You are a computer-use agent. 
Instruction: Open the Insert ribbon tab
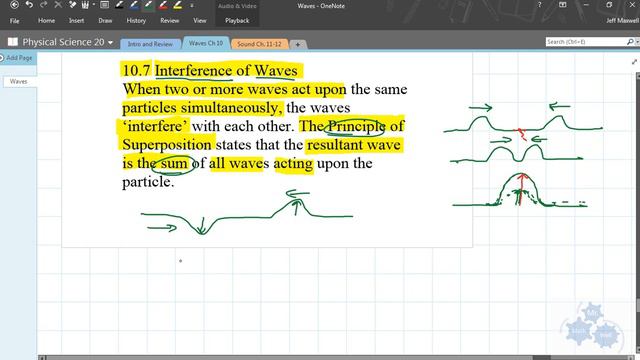[x=76, y=20]
